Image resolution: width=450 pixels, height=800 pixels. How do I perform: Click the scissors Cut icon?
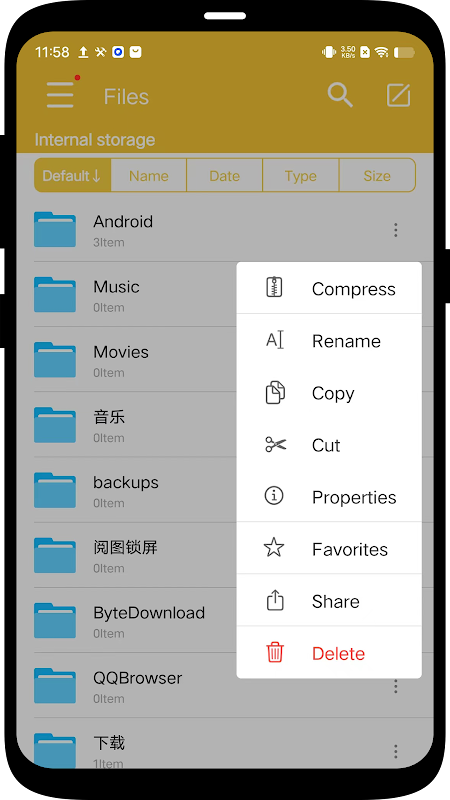276,444
